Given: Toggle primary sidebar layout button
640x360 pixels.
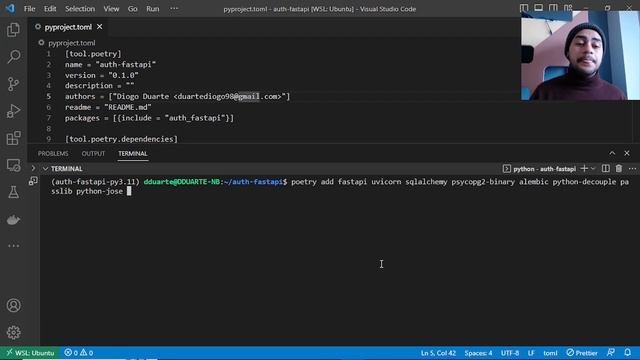Looking at the screenshot, I should 524,8.
